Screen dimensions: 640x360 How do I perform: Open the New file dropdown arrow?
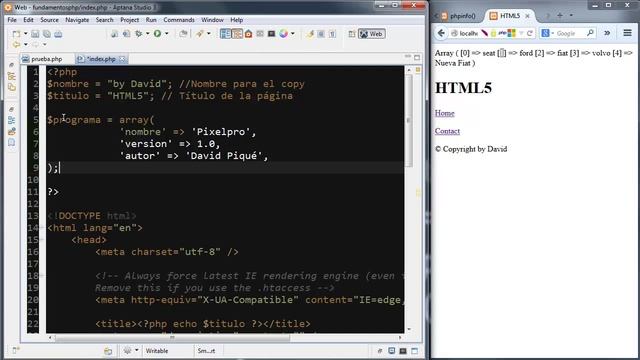pyautogui.click(x=25, y=34)
